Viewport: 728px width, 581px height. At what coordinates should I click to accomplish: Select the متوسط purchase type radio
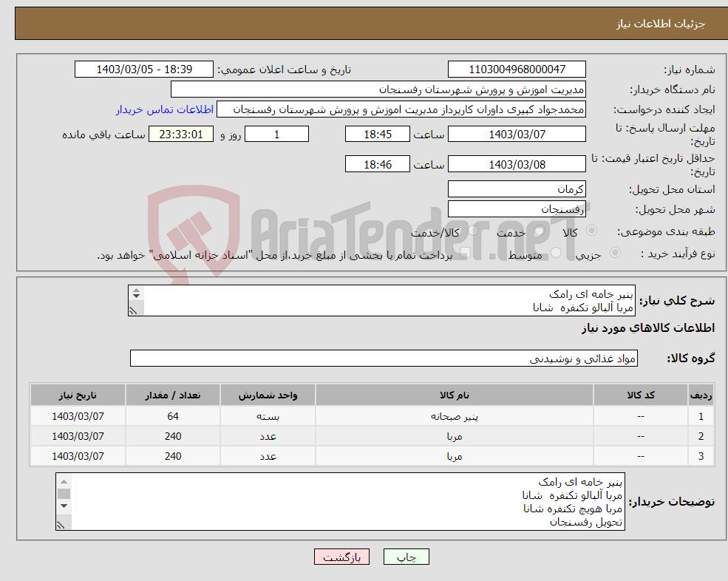tap(556, 252)
